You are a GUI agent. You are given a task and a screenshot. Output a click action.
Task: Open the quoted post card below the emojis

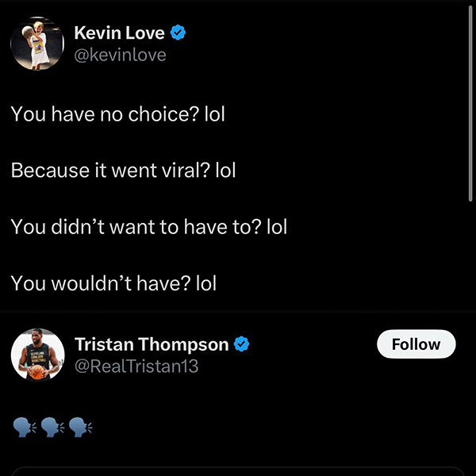238,471
